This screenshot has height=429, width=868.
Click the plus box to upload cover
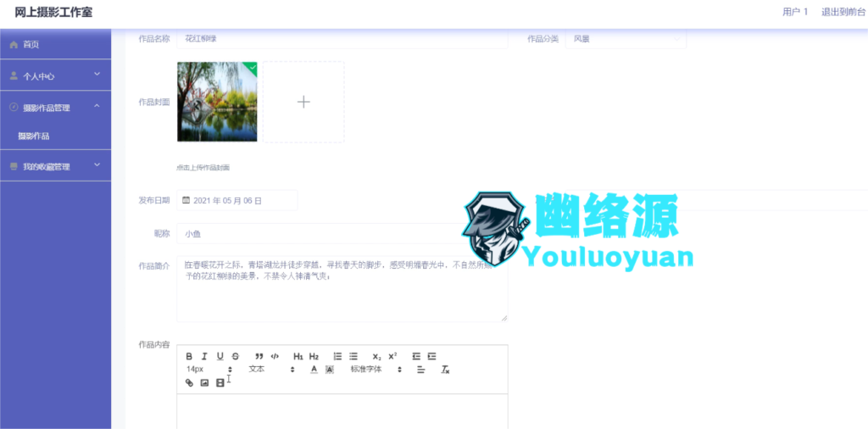tap(303, 102)
